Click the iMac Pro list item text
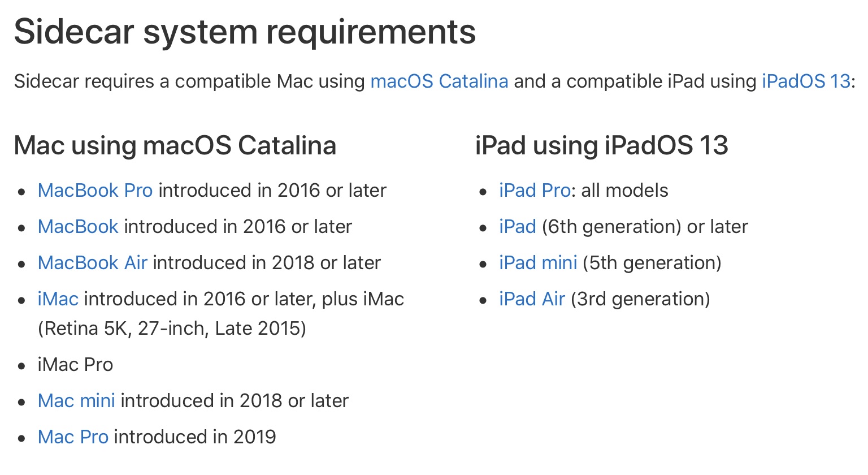This screenshot has width=868, height=475. pyautogui.click(x=75, y=365)
